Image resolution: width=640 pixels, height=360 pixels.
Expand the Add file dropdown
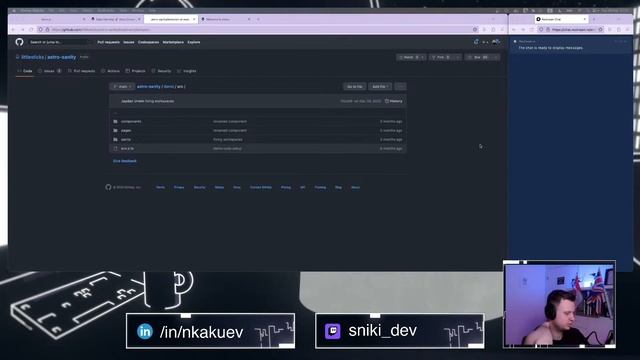(x=380, y=87)
